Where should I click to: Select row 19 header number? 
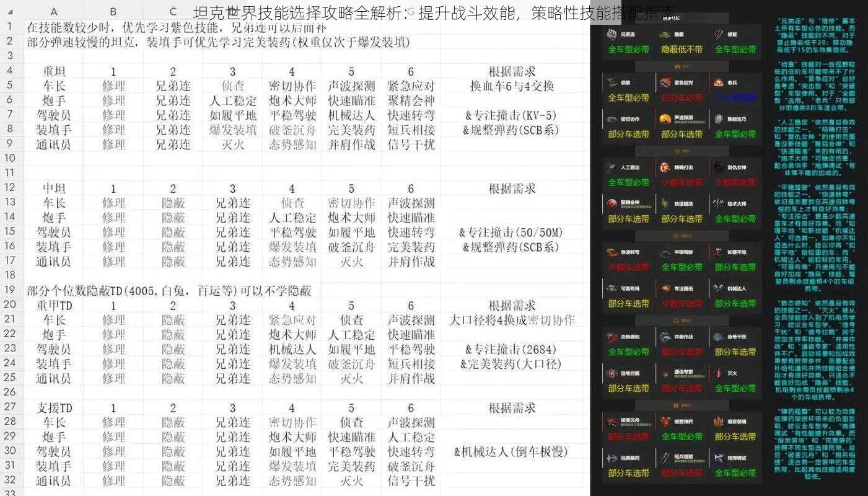coord(10,290)
